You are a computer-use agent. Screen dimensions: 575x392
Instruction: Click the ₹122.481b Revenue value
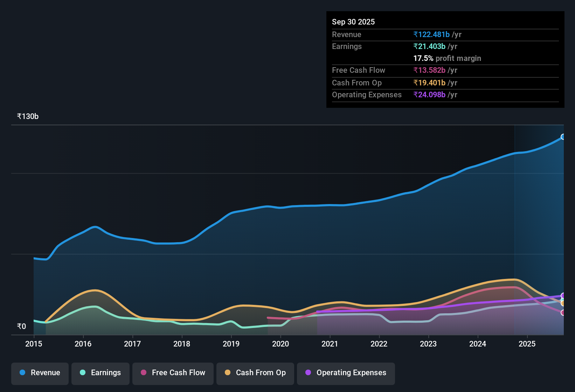coord(431,34)
